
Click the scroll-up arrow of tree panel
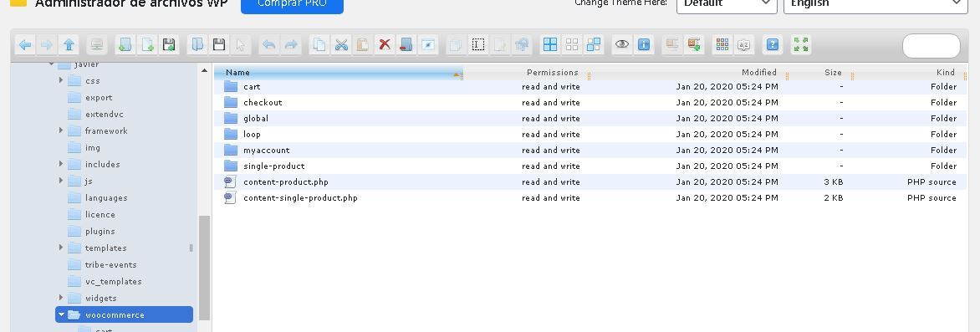(204, 70)
